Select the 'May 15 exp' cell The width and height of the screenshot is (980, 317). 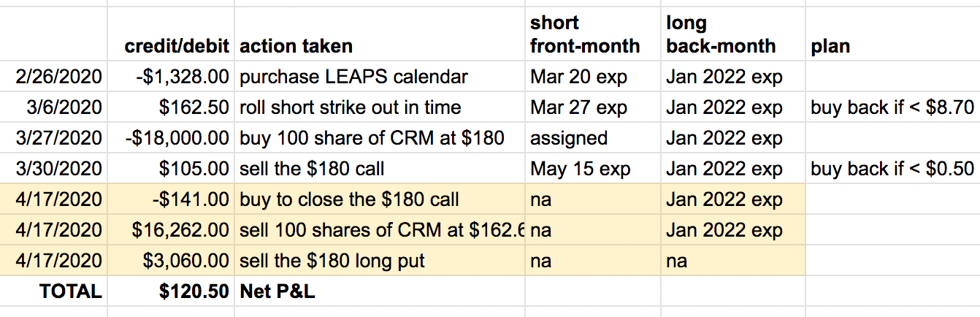pyautogui.click(x=593, y=169)
